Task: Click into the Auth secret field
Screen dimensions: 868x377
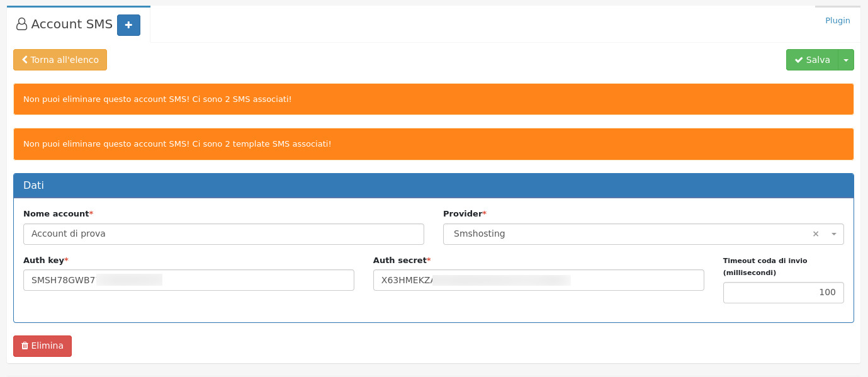Action: point(538,280)
